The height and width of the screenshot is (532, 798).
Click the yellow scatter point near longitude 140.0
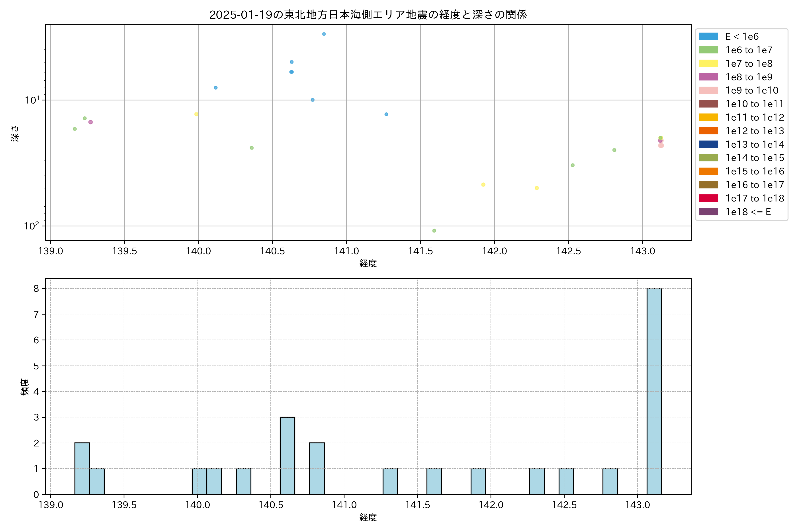[x=196, y=114]
